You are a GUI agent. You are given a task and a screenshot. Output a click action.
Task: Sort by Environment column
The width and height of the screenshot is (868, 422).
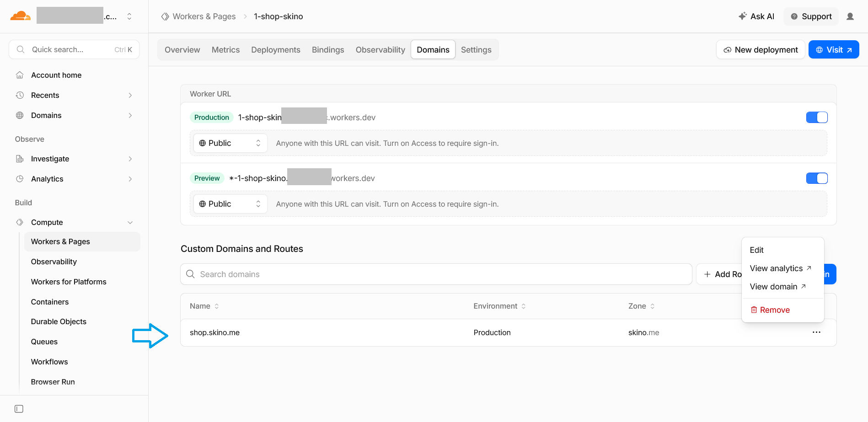click(x=499, y=306)
